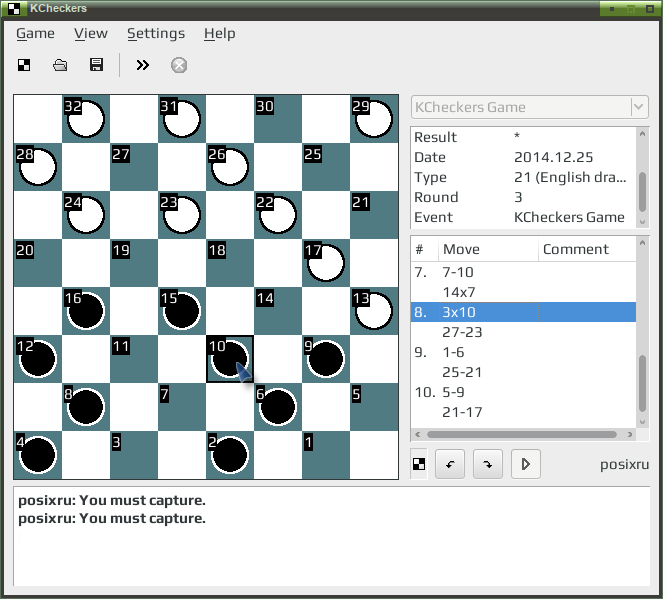The image size is (663, 599).
Task: Select the black piece on square 6
Action: pyautogui.click(x=278, y=407)
